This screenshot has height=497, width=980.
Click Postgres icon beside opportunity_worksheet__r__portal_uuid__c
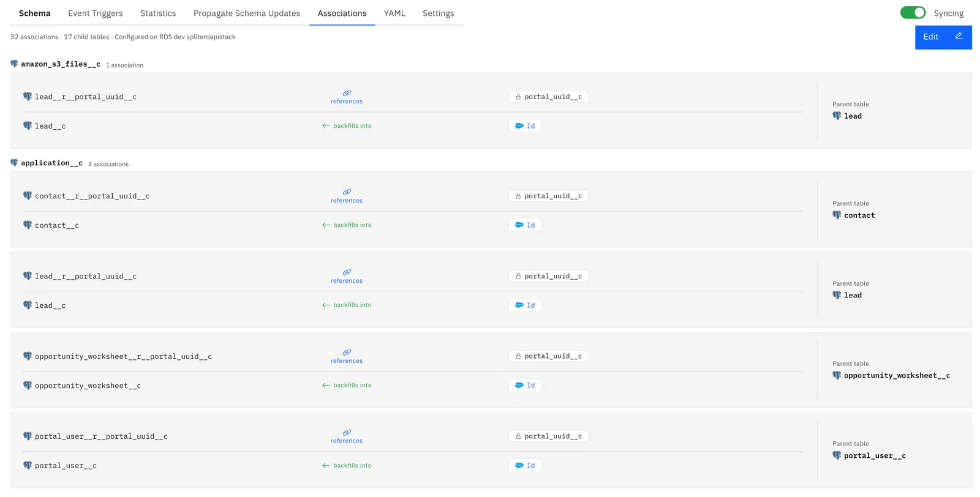(28, 356)
